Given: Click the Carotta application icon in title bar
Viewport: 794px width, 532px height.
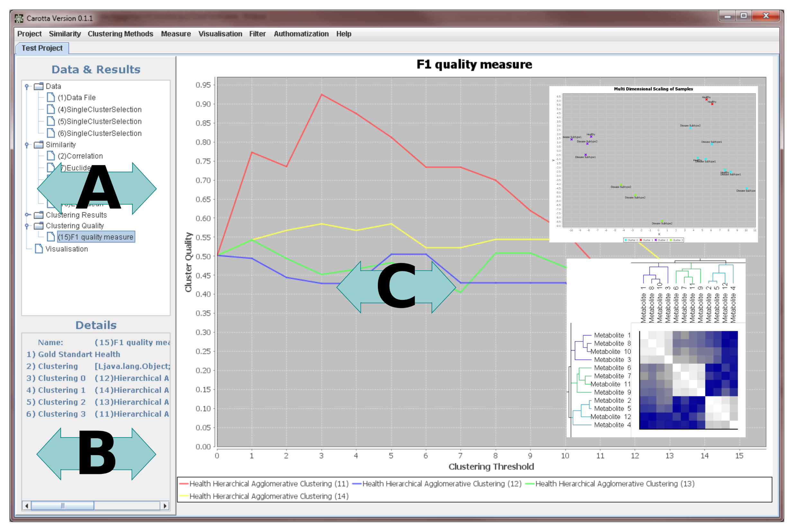Looking at the screenshot, I should pos(19,18).
